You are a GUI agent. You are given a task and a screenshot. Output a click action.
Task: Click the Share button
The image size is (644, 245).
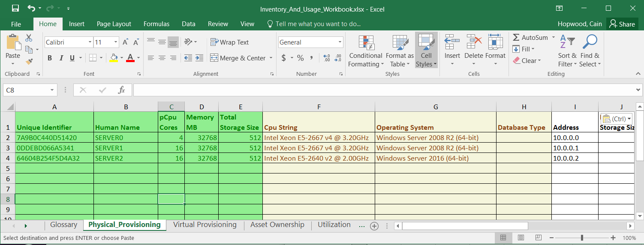pos(622,24)
